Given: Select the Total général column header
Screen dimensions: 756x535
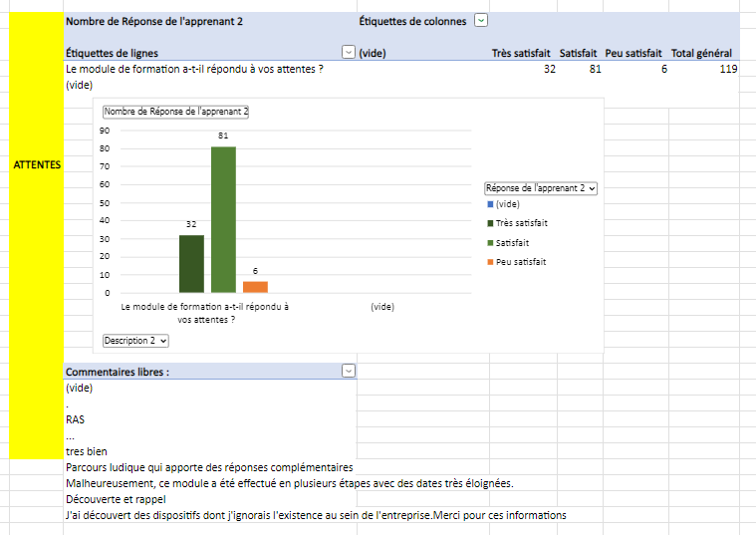Looking at the screenshot, I should [701, 53].
